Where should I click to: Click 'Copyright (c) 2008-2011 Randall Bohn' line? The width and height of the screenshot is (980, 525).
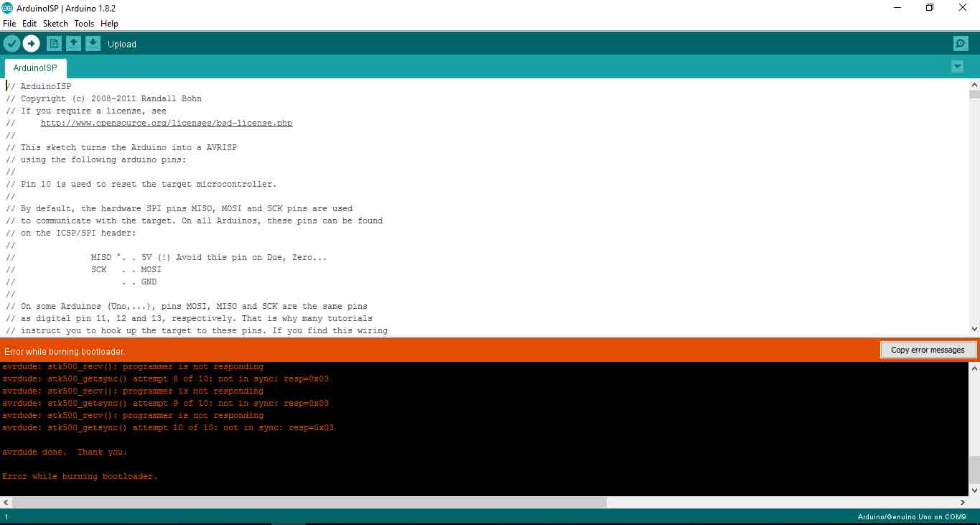click(x=104, y=98)
